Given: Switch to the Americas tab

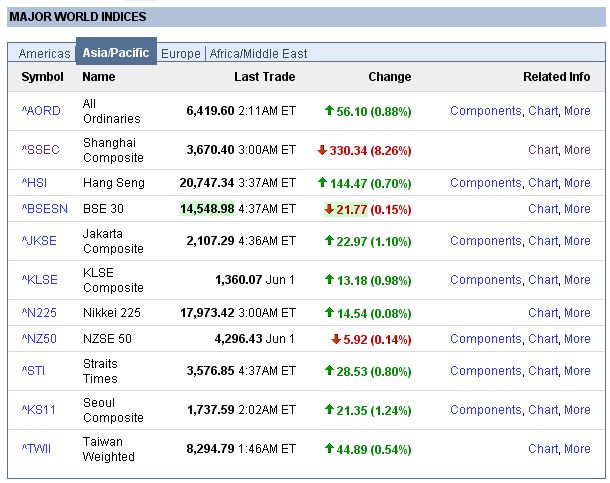Looking at the screenshot, I should pos(44,53).
